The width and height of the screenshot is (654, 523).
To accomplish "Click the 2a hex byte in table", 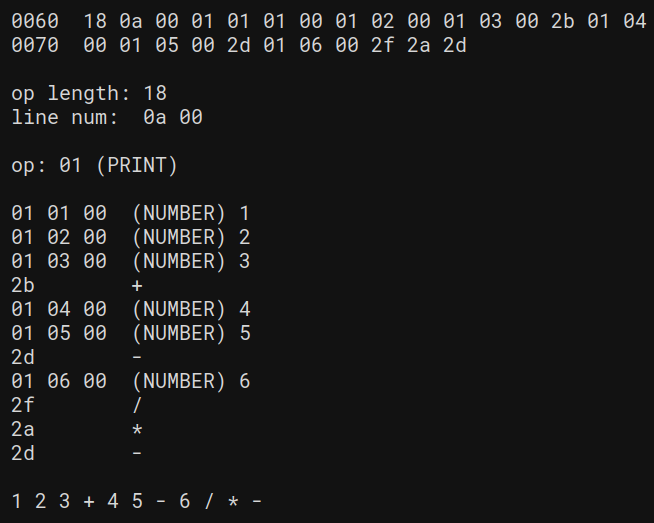I will coord(23,429).
